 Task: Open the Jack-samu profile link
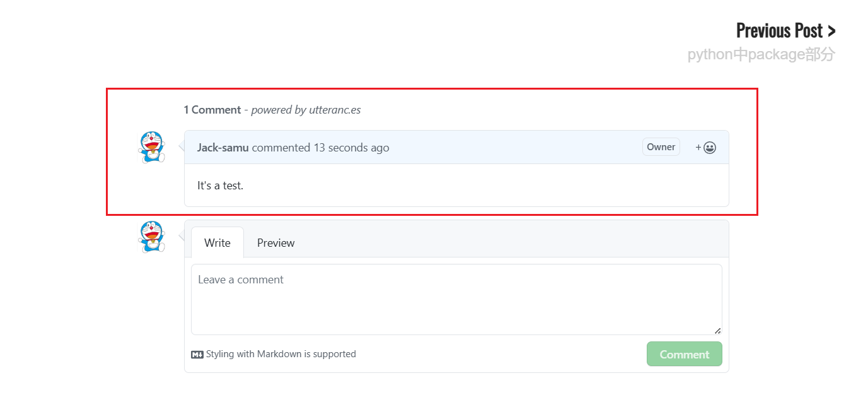tap(223, 148)
